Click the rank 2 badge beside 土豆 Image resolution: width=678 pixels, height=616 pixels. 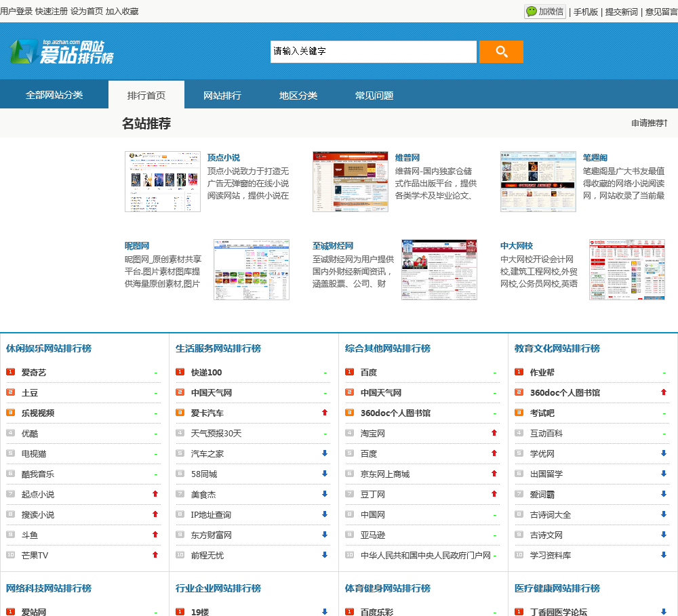(11, 392)
